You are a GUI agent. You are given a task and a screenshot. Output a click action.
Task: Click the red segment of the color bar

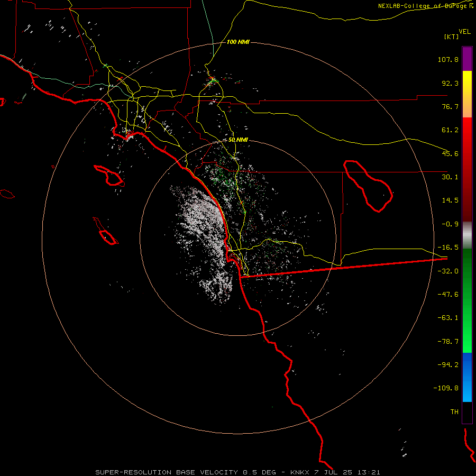click(x=467, y=169)
